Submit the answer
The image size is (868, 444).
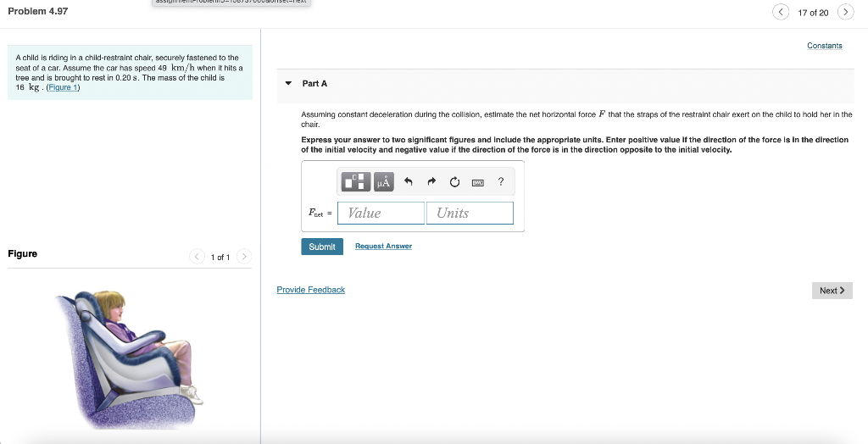coord(322,247)
